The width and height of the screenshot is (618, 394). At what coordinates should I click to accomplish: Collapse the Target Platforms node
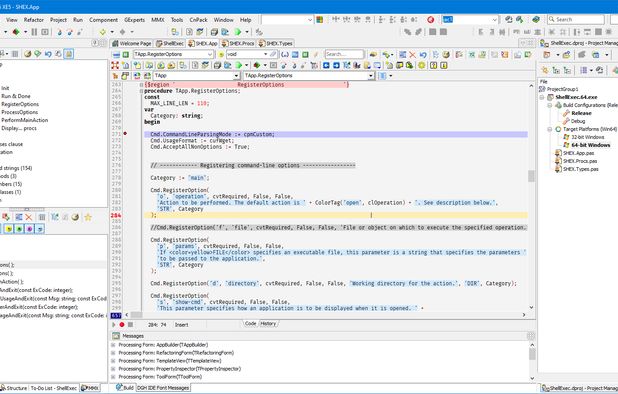550,129
